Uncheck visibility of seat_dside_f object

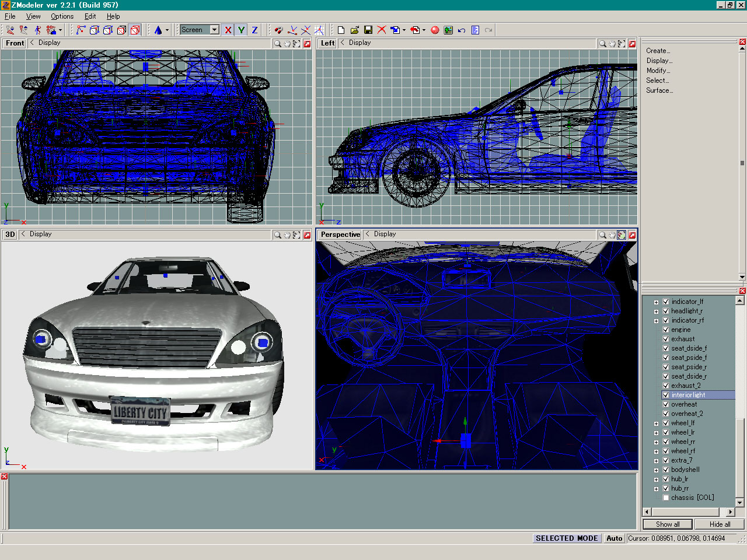[x=666, y=348]
